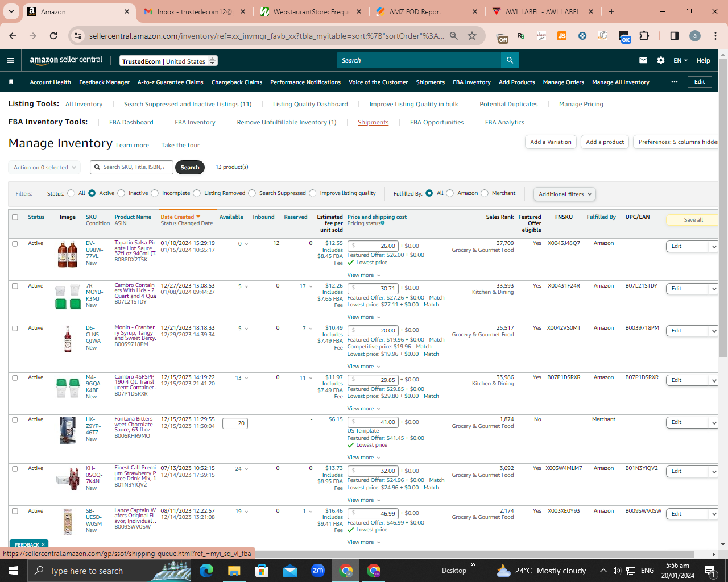Open Microsoft Store from the taskbar
Viewport: 728px width, 582px height.
[262, 571]
